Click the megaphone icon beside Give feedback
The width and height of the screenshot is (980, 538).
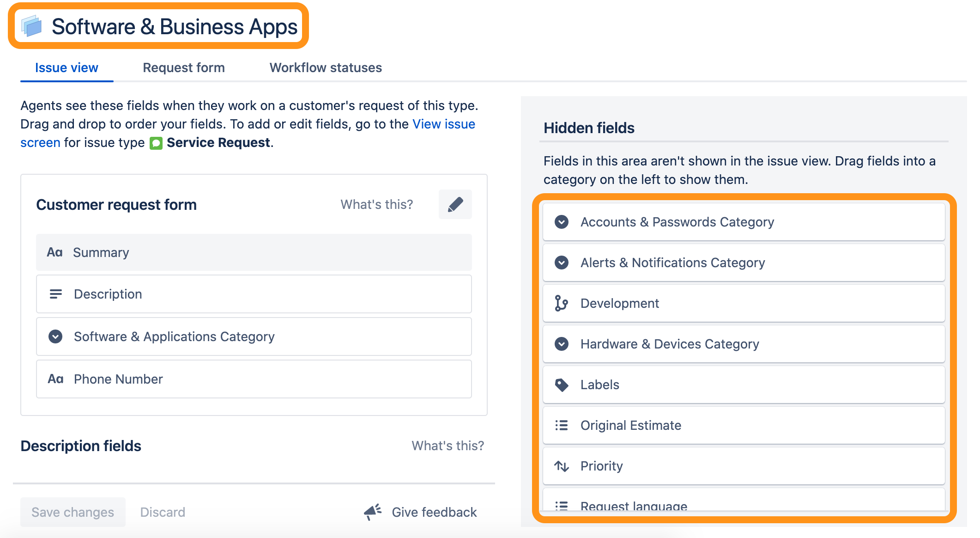pos(373,512)
